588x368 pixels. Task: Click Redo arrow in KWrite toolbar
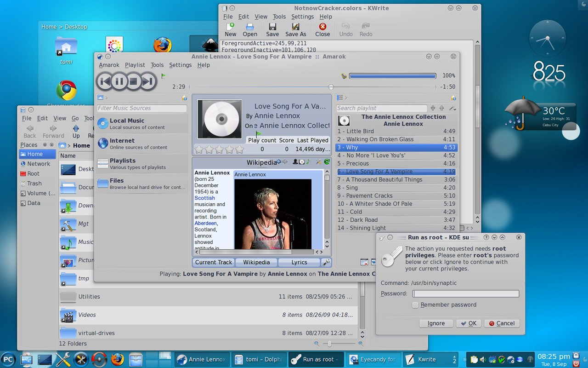(366, 27)
